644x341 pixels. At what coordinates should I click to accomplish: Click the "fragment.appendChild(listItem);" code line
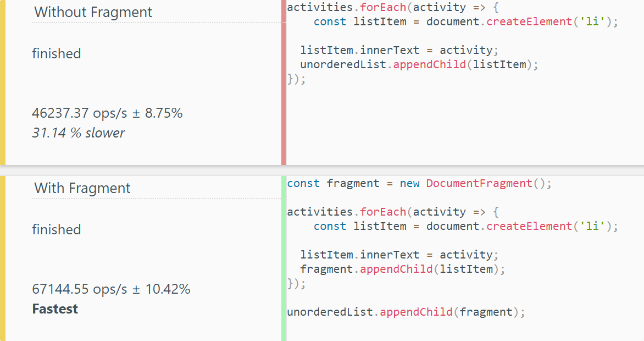(402, 269)
